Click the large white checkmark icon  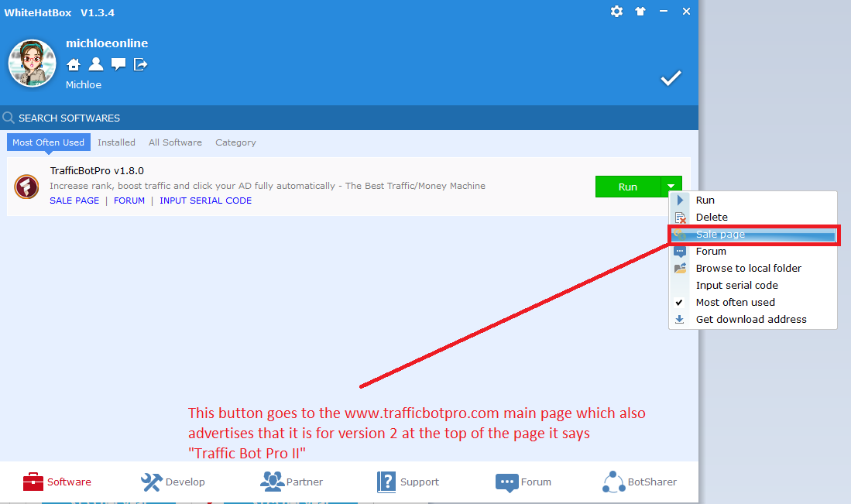(671, 78)
